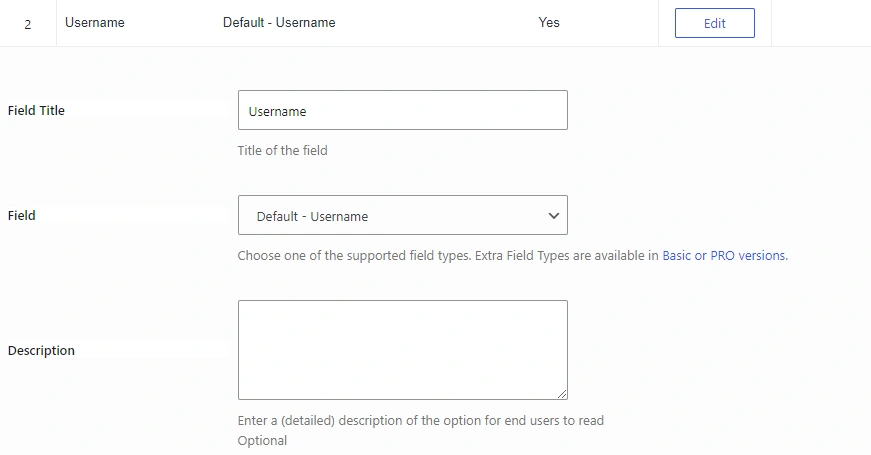Click the chevron arrow of Field dropdown
Image resolution: width=871 pixels, height=455 pixels.
[x=554, y=216]
